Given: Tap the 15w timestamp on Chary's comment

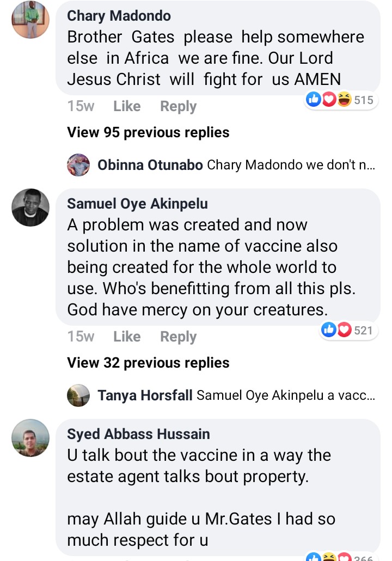Looking at the screenshot, I should click(81, 106).
